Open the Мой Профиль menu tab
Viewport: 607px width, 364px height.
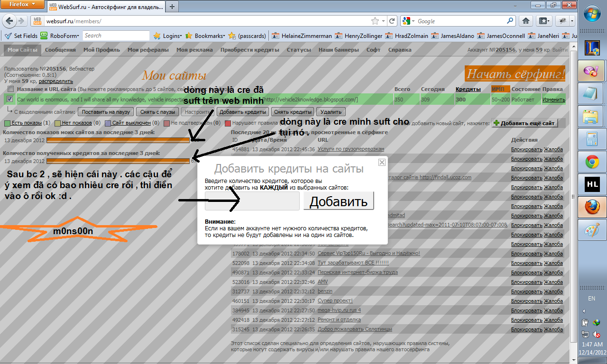point(101,50)
